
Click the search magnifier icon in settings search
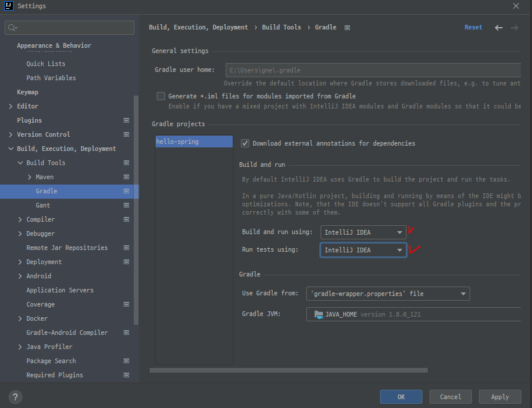[12, 28]
